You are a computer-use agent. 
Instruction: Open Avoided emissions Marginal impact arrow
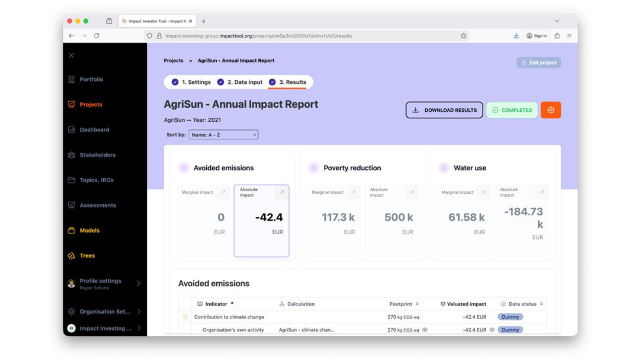coord(223,192)
